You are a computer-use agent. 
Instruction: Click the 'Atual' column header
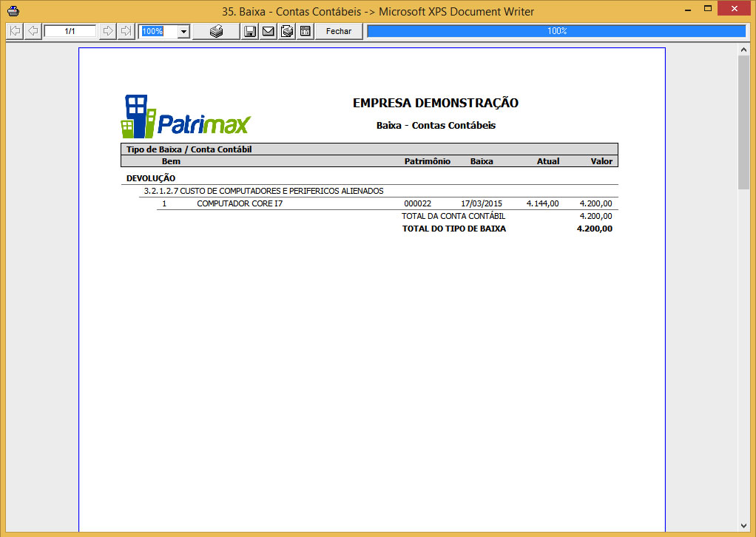click(548, 161)
